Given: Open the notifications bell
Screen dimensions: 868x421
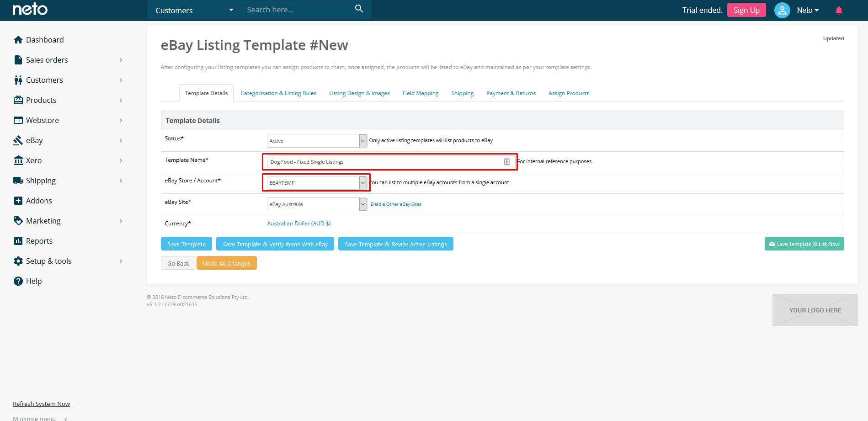Looking at the screenshot, I should [x=839, y=10].
